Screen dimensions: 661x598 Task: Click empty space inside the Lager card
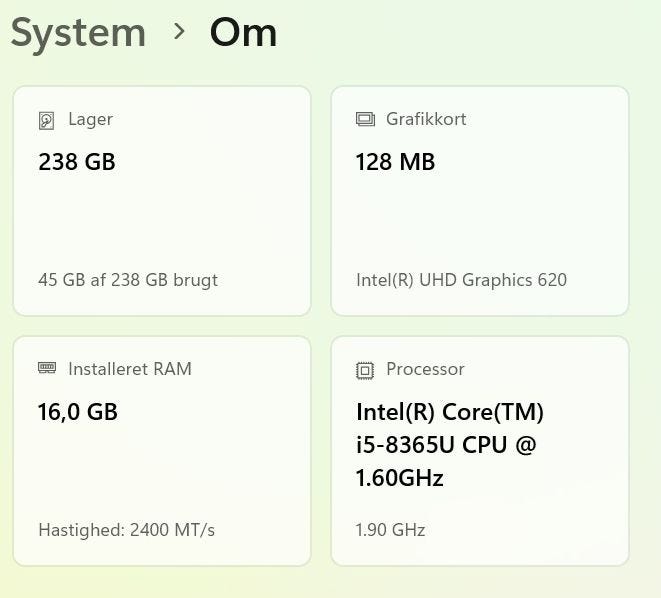point(160,222)
